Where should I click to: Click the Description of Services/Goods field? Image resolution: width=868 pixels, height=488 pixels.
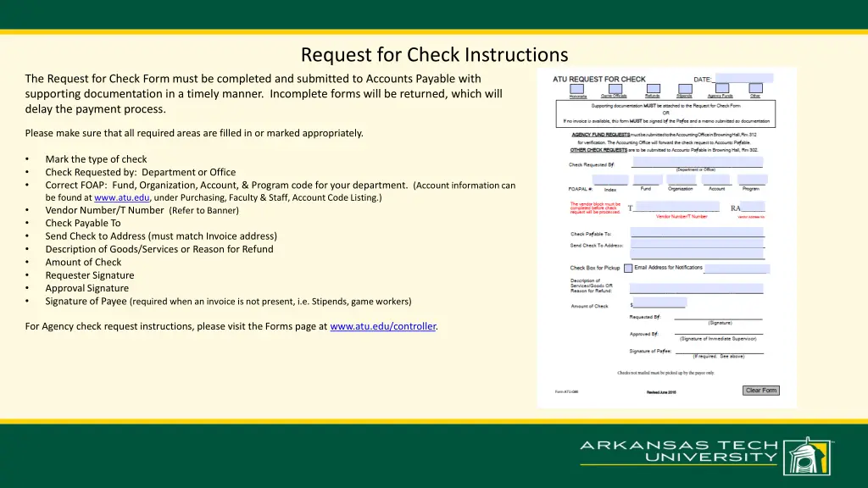(x=697, y=288)
